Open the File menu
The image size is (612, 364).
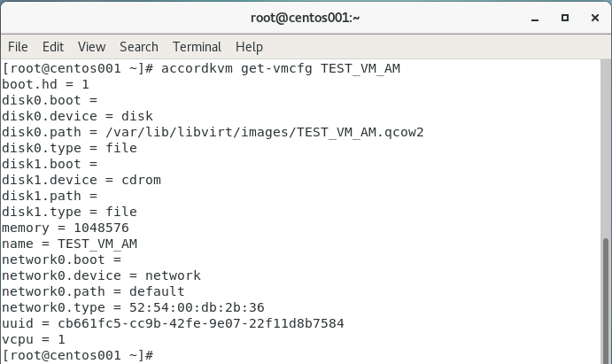[18, 46]
